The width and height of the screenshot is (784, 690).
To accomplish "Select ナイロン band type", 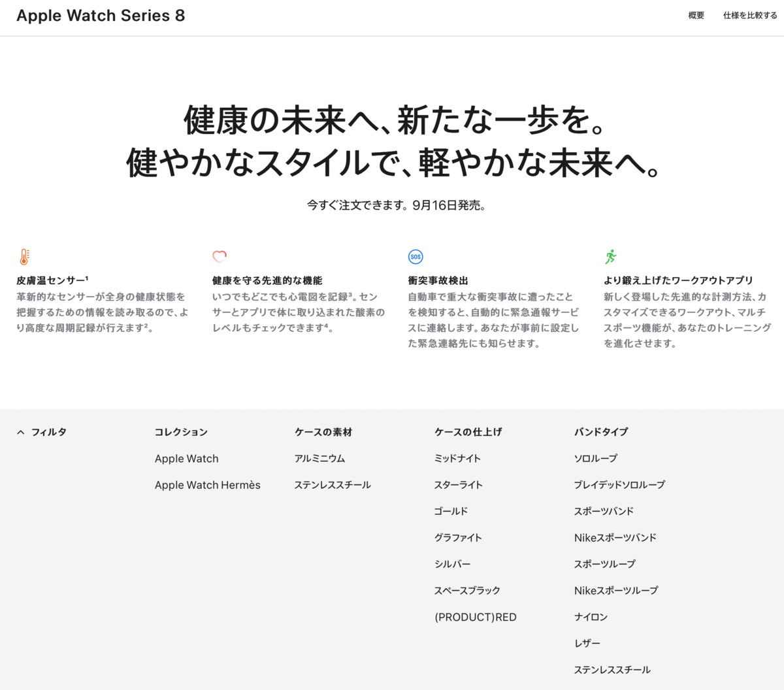I will click(x=591, y=617).
